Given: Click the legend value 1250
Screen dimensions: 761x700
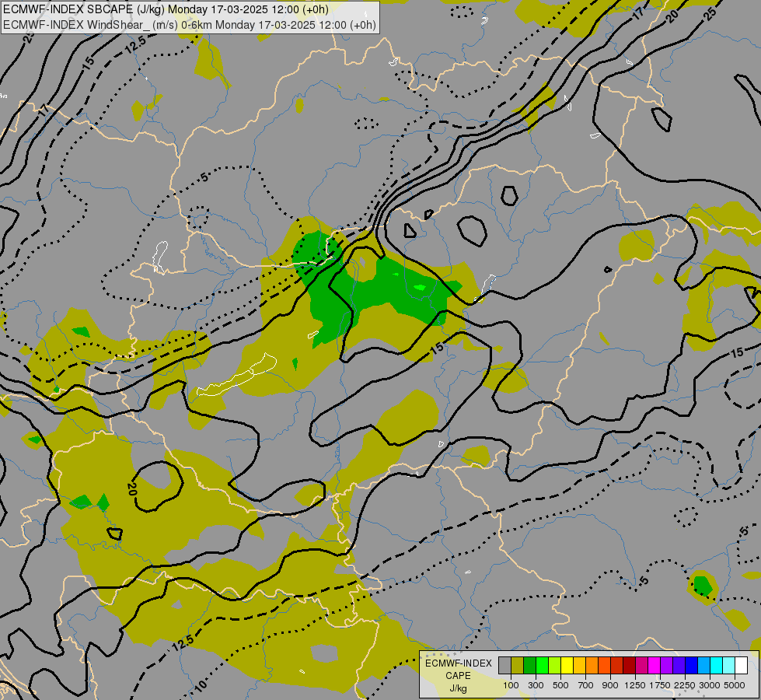Looking at the screenshot, I should coord(635,685).
